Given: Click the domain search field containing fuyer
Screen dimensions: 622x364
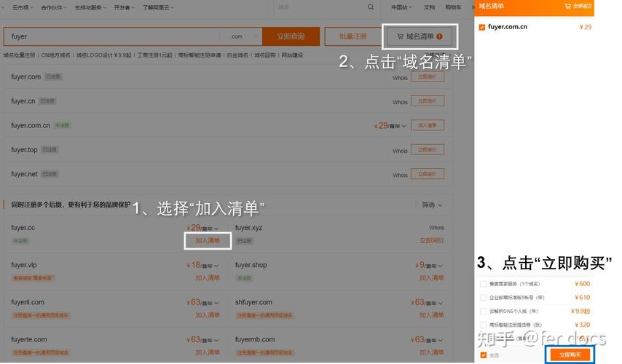Looking at the screenshot, I should point(112,36).
